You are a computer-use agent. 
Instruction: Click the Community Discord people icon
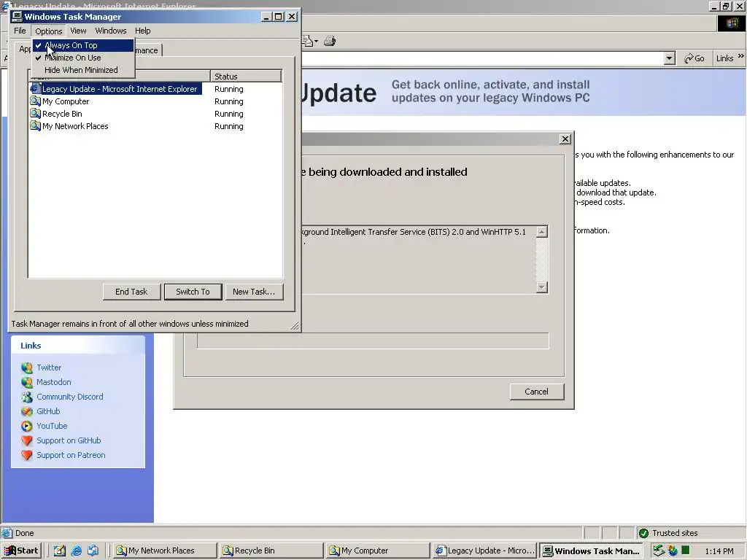[x=27, y=397]
